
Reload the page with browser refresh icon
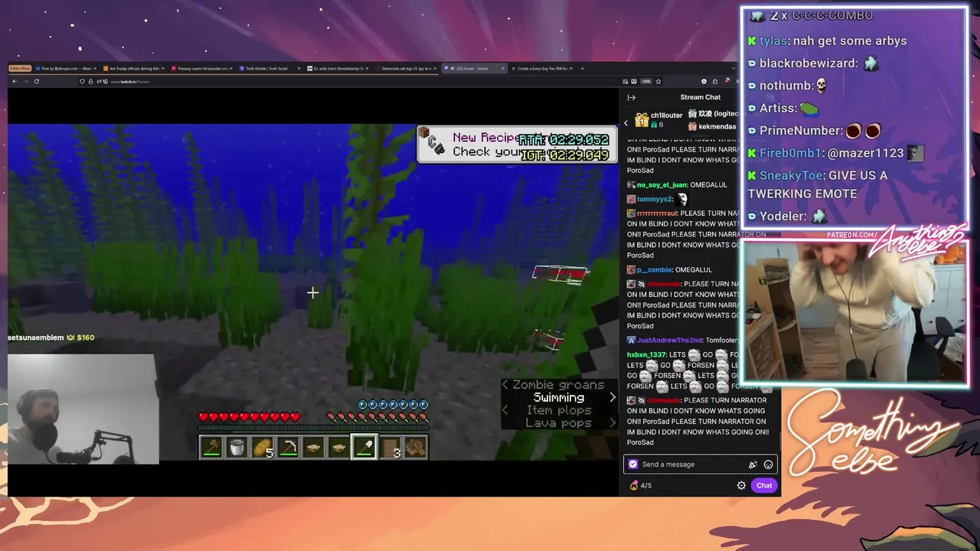(x=36, y=81)
